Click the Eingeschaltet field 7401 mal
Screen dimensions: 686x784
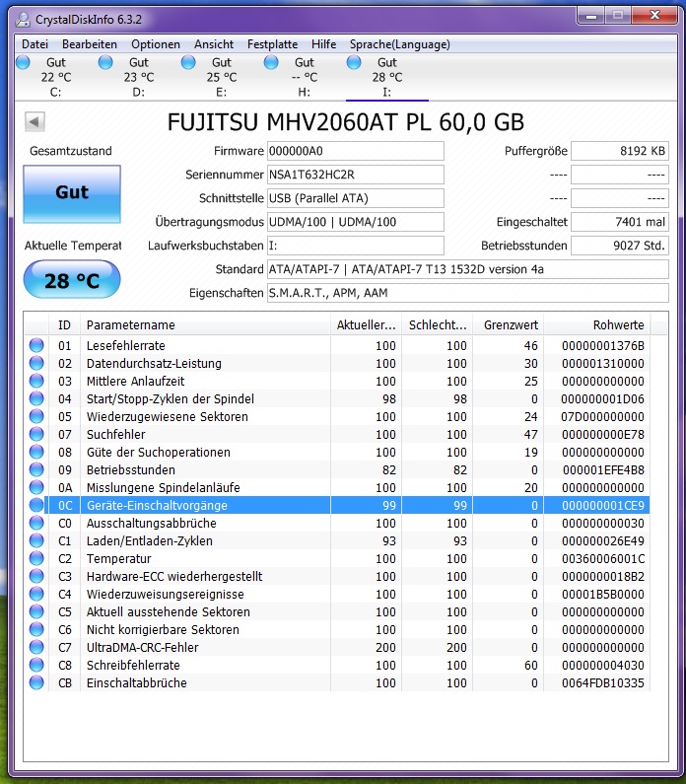coord(620,222)
